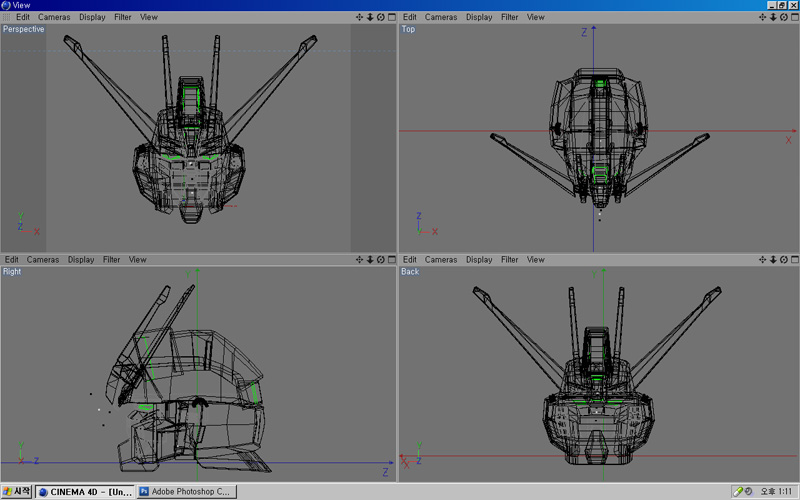Click the Windows Start button
Screen dimensions: 800x500
pyautogui.click(x=17, y=491)
